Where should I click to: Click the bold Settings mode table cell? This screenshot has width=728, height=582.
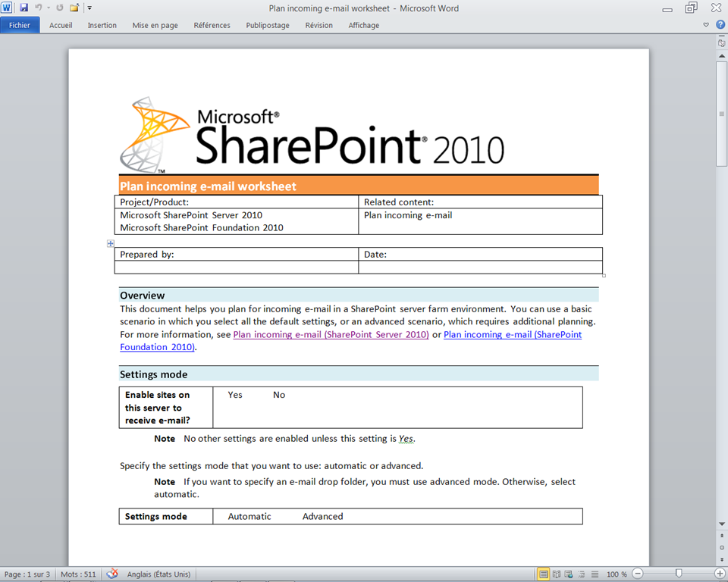(166, 517)
